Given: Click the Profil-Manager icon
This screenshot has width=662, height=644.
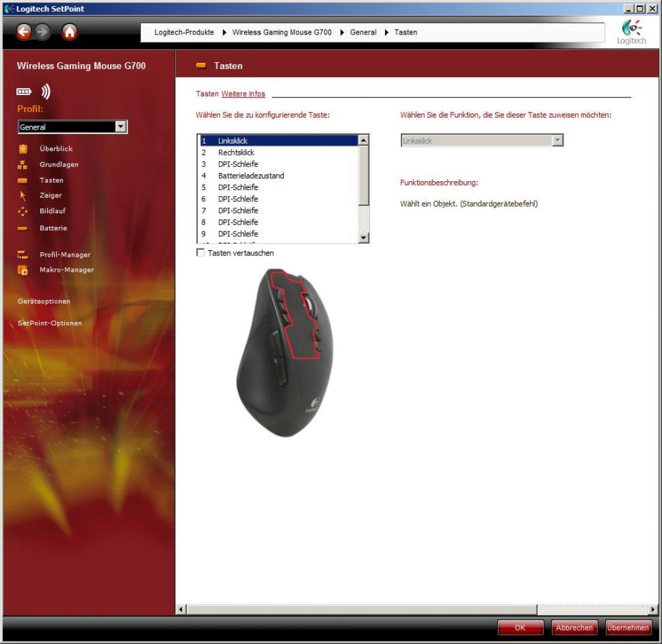Looking at the screenshot, I should pos(23,255).
